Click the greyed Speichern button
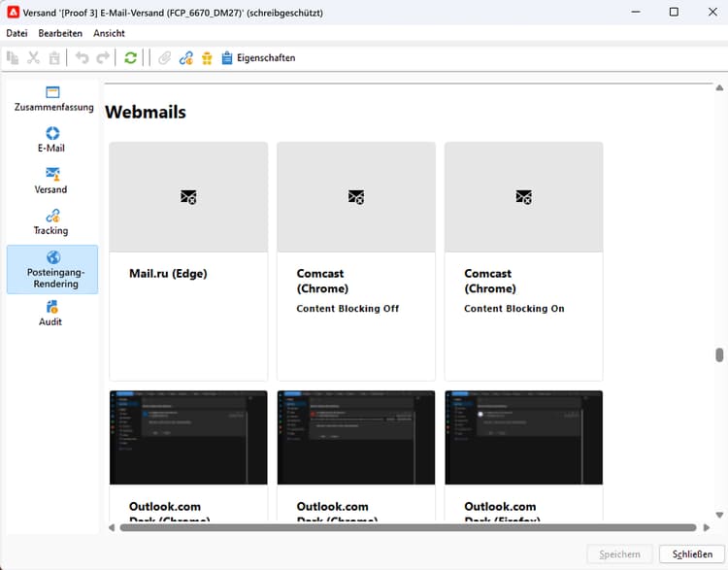The height and width of the screenshot is (570, 728). [x=620, y=554]
